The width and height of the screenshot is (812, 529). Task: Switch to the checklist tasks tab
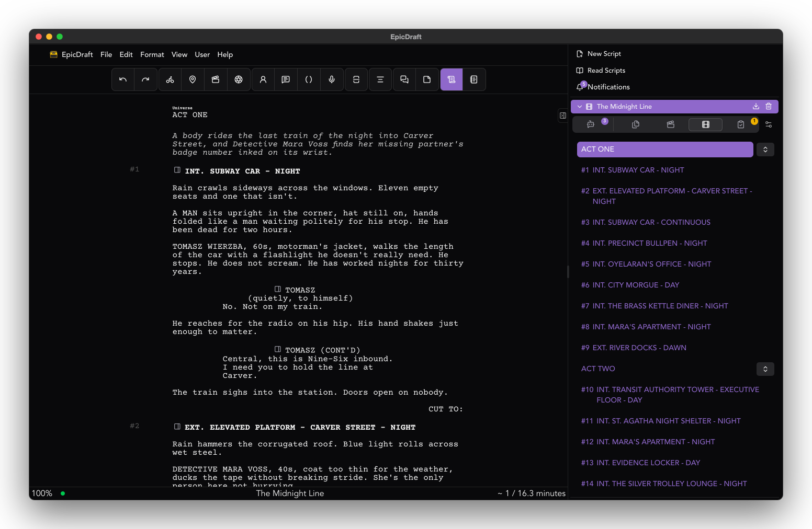(x=741, y=124)
